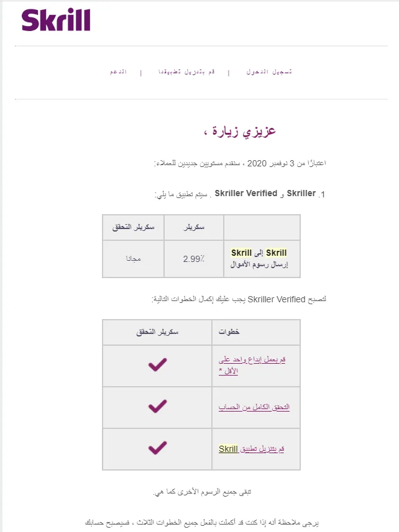Click the 2.99% fee cell
Viewport: 399px width, 532px height.
[x=194, y=258]
